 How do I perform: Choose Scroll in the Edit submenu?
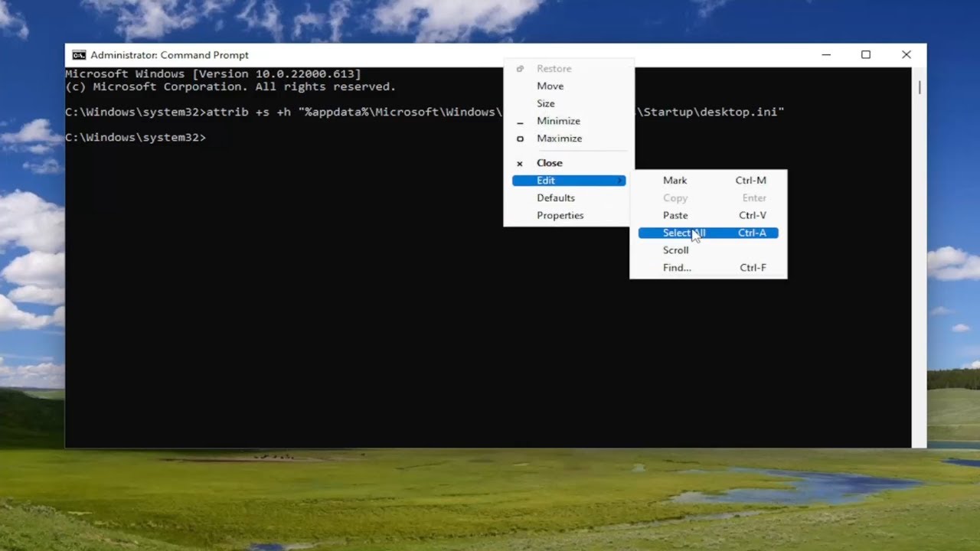pyautogui.click(x=708, y=250)
